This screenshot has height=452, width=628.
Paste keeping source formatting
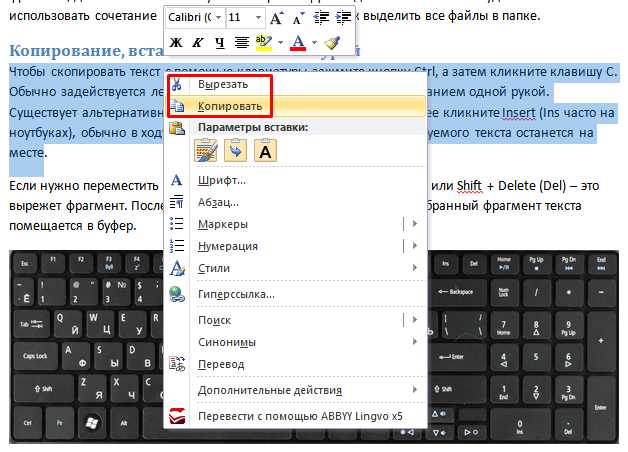pyautogui.click(x=206, y=151)
